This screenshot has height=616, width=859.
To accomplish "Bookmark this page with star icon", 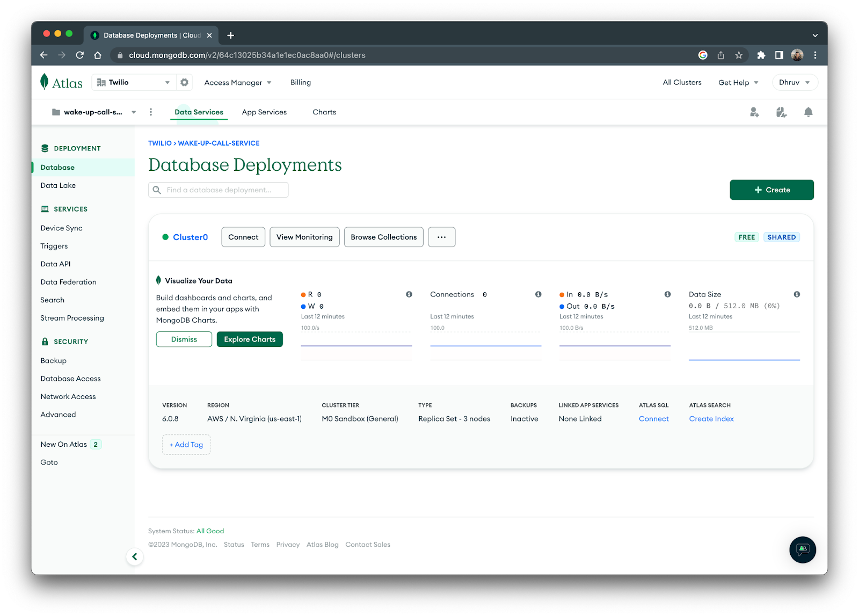I will point(739,55).
